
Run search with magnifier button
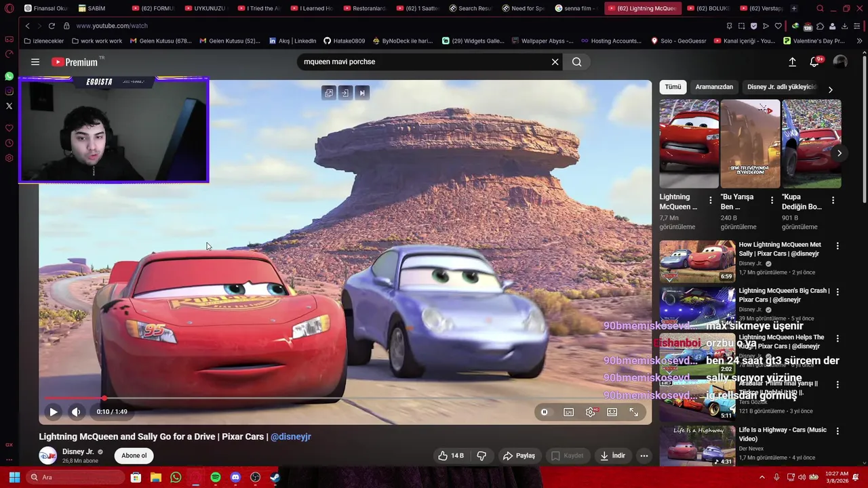tap(576, 62)
